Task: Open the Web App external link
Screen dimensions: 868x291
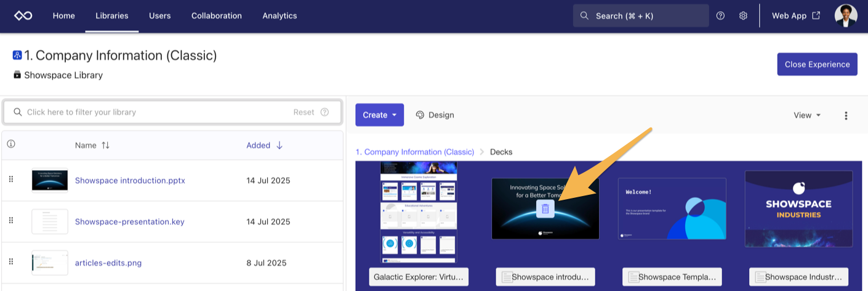Action: tap(795, 16)
